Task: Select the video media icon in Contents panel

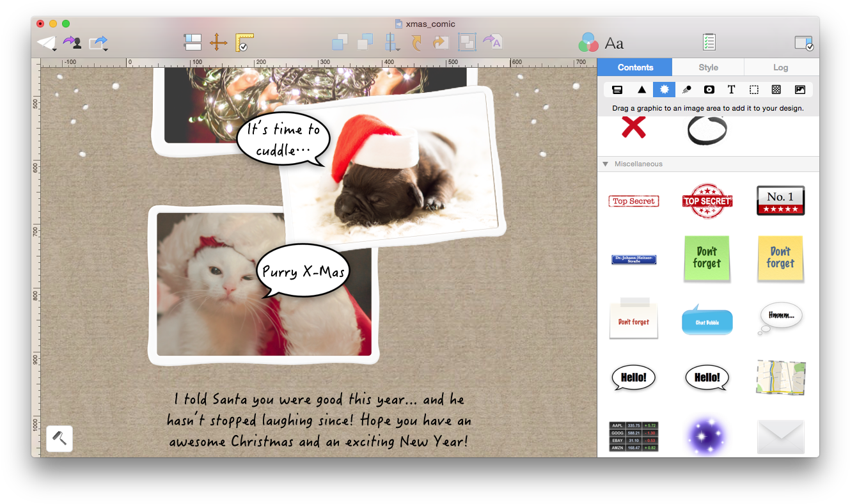Action: 709,90
